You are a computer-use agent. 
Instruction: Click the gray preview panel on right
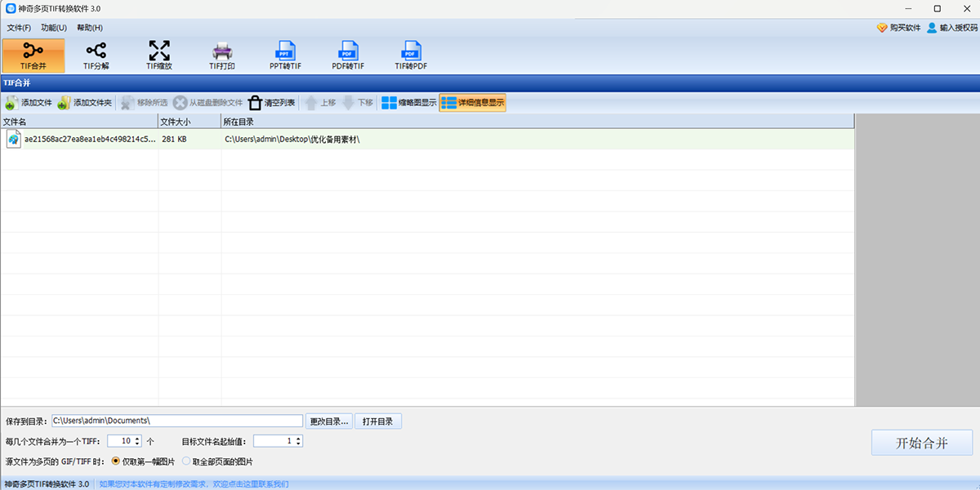click(917, 260)
